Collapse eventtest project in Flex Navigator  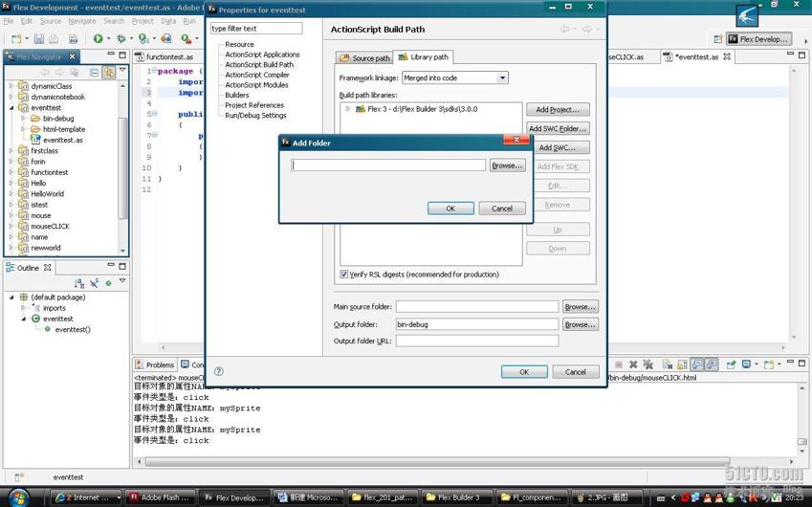coord(11,108)
